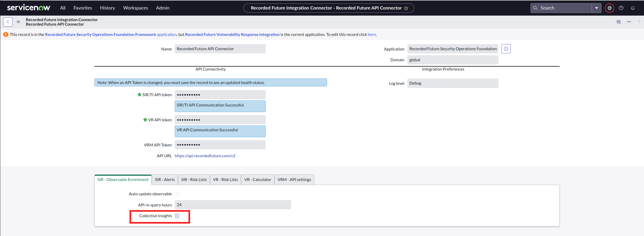Switch to the SIR - Alerts tab

(165, 180)
